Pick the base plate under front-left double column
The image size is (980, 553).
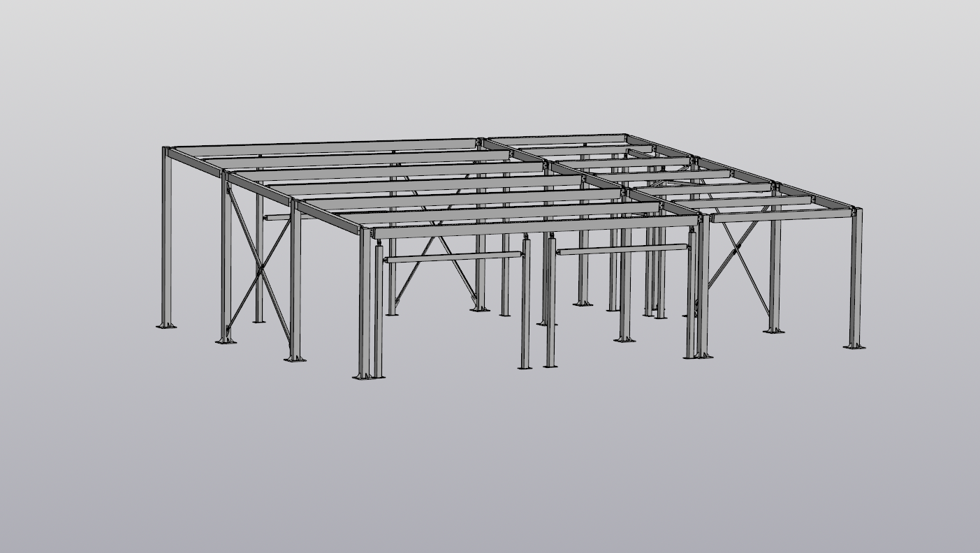(368, 377)
